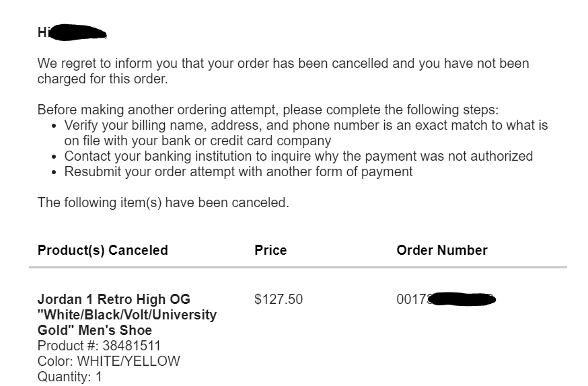Viewport: 588px width, 386px height.
Task: Select the order cancelled notice paragraph
Action: (283, 71)
